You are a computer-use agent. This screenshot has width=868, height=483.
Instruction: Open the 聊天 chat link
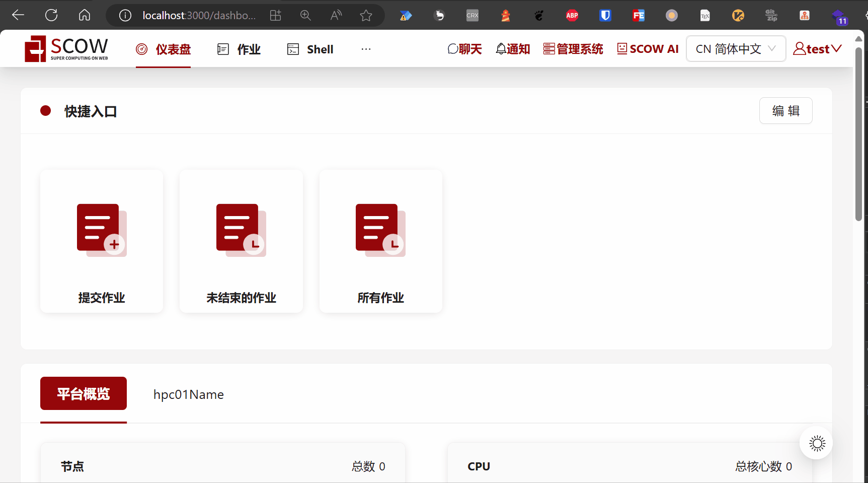(464, 49)
